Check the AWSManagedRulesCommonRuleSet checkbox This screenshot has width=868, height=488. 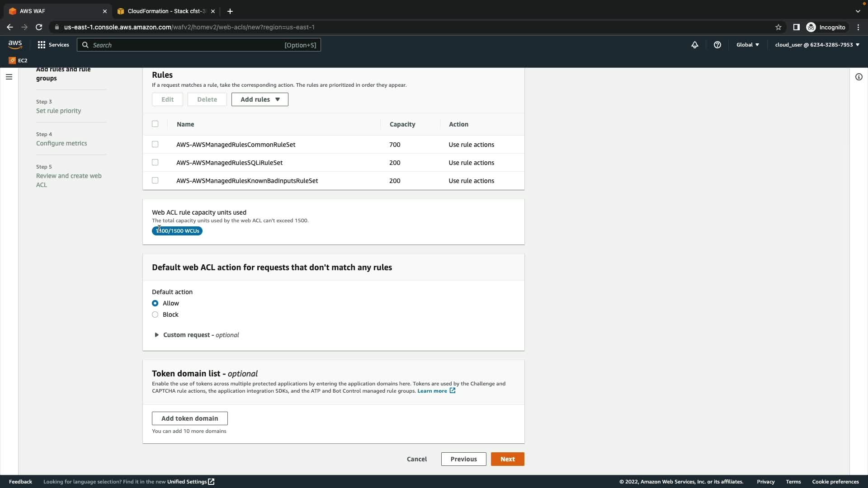pos(155,144)
